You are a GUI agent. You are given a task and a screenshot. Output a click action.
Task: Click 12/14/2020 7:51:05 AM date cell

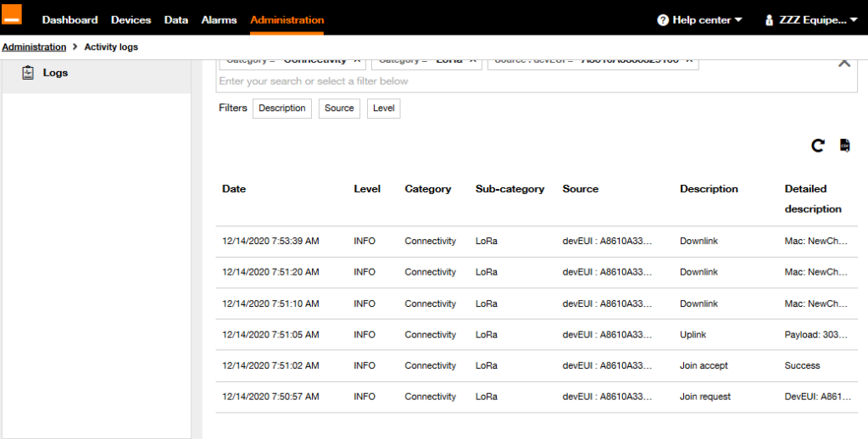point(270,335)
